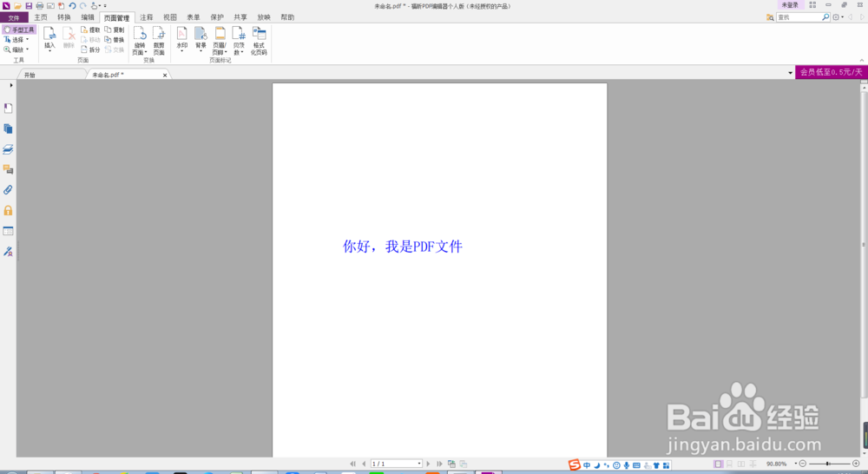868x474 pixels.
Task: Click the zoom in plus button
Action: pyautogui.click(x=856, y=464)
